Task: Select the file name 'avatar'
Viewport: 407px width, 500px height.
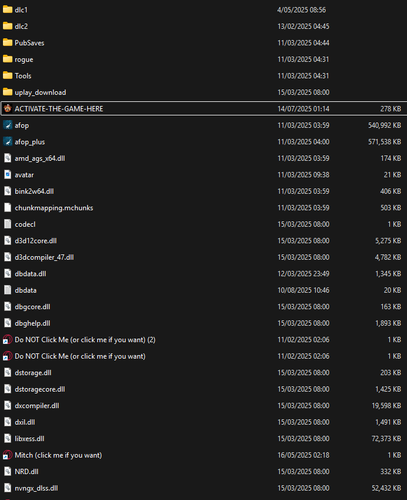Action: 24,175
